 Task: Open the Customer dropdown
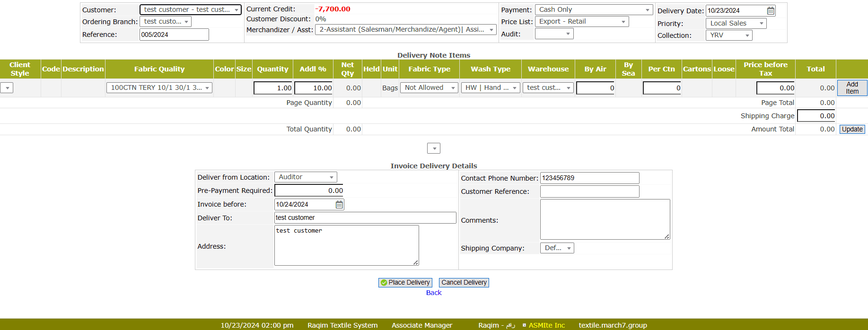[191, 9]
